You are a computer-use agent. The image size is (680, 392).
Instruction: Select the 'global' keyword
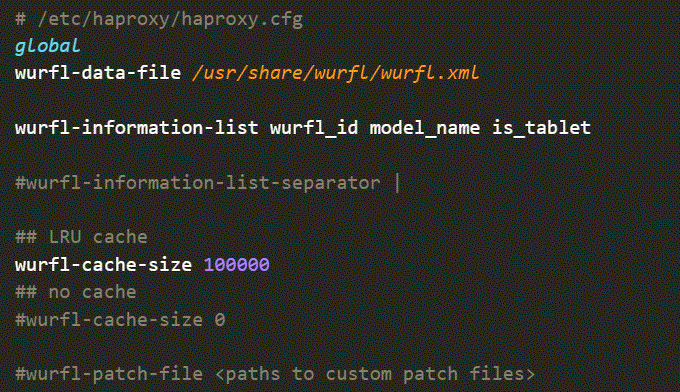coord(48,46)
